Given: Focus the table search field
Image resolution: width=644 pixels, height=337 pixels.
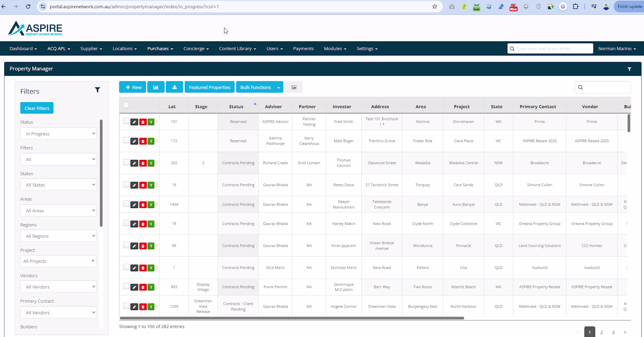Looking at the screenshot, I should pos(603,87).
